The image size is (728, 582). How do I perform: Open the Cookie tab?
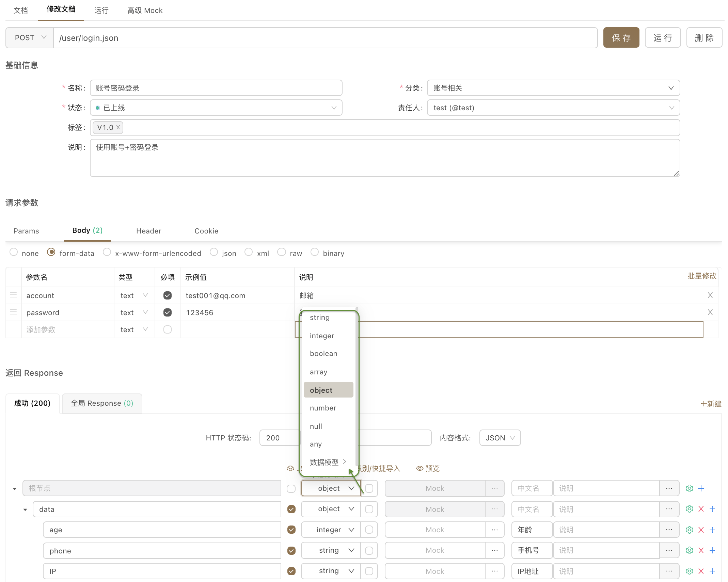point(206,231)
